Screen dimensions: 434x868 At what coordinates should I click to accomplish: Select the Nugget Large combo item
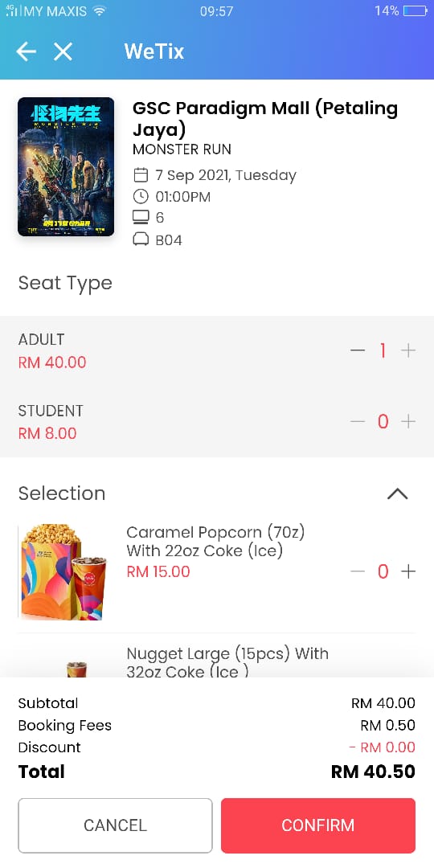tap(227, 662)
